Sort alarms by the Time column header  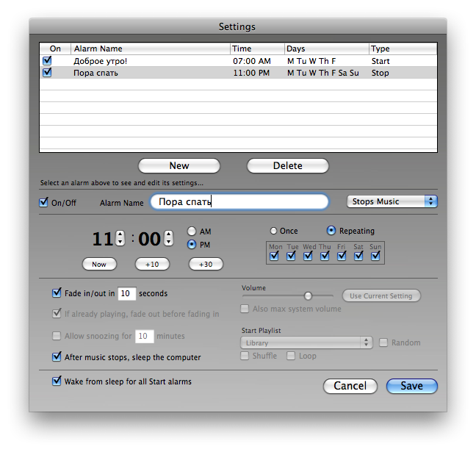tap(257, 49)
